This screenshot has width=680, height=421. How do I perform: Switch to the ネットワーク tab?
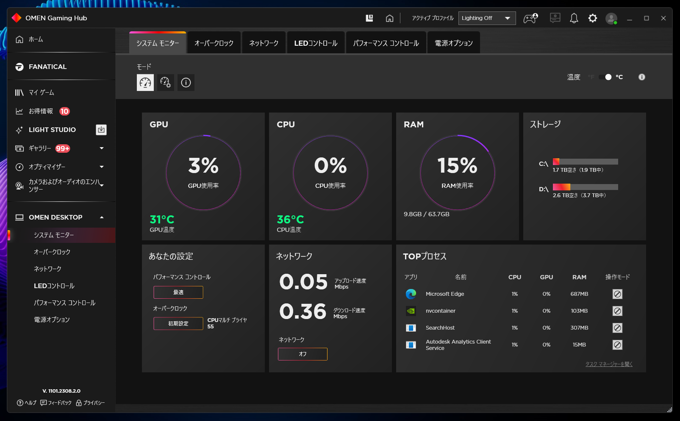(x=264, y=43)
